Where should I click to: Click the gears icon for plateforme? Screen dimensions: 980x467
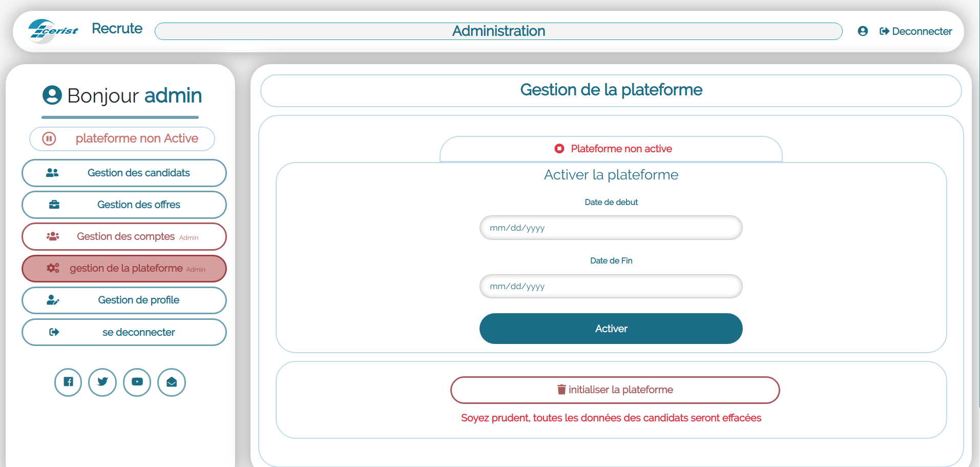[x=53, y=268]
